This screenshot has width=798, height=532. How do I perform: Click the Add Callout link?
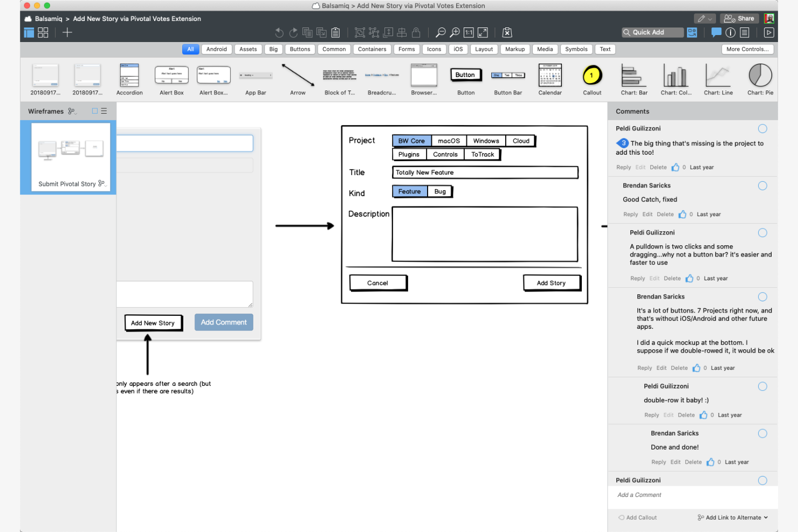coord(637,517)
